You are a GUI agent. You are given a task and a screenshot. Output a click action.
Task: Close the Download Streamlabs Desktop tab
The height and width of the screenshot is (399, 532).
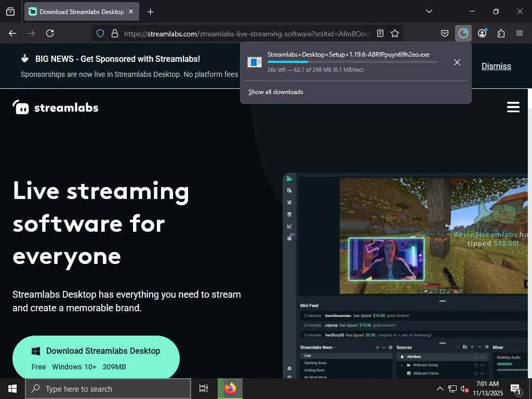(131, 11)
